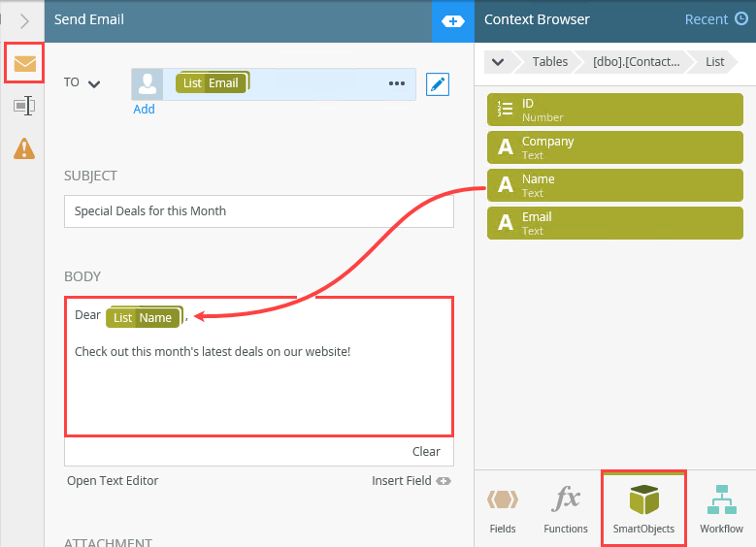The width and height of the screenshot is (756, 547).
Task: Switch to the Workflow tab
Action: [721, 510]
